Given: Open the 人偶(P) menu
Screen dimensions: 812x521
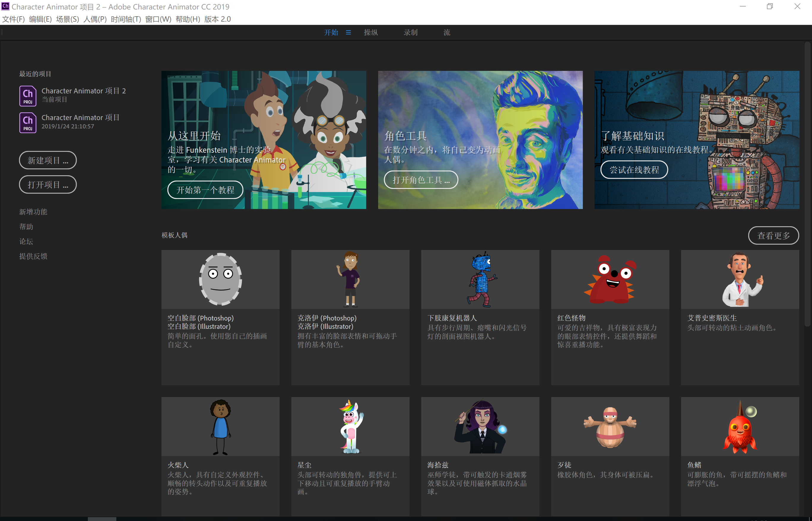Looking at the screenshot, I should pos(95,19).
